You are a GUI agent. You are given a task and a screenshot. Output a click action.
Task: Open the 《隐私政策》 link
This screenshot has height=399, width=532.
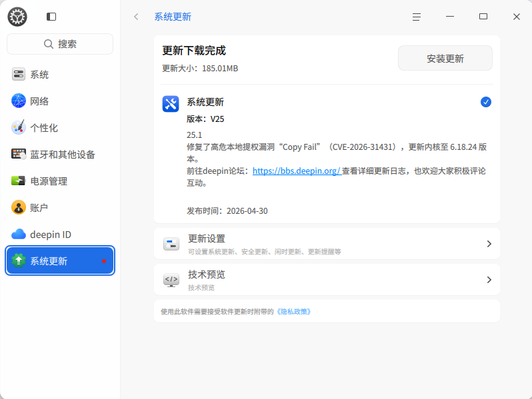coord(293,312)
